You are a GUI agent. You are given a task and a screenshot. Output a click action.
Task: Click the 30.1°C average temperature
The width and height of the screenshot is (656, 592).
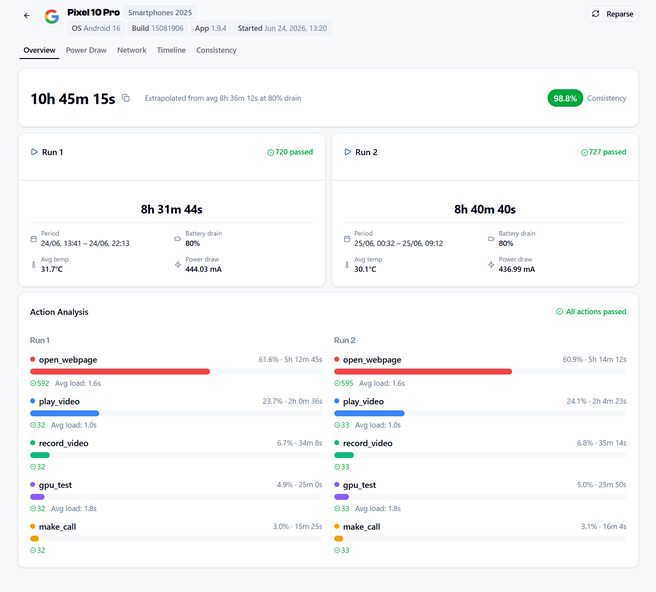tap(365, 269)
